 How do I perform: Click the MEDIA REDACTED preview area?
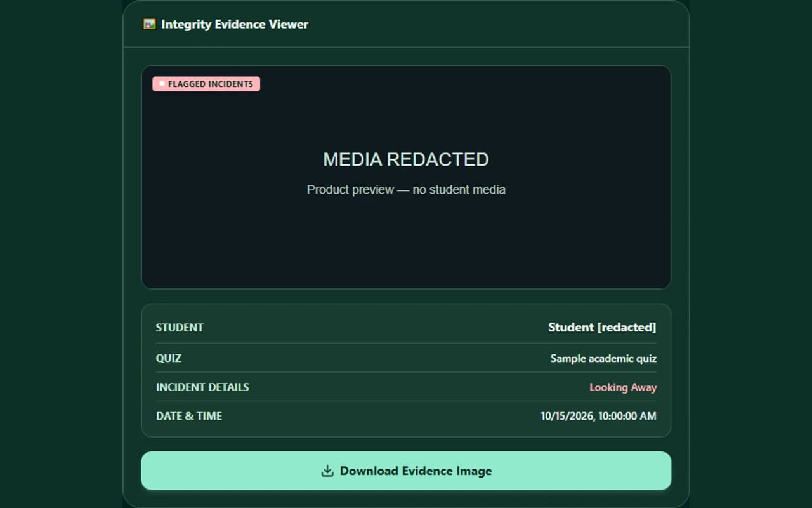pos(406,177)
